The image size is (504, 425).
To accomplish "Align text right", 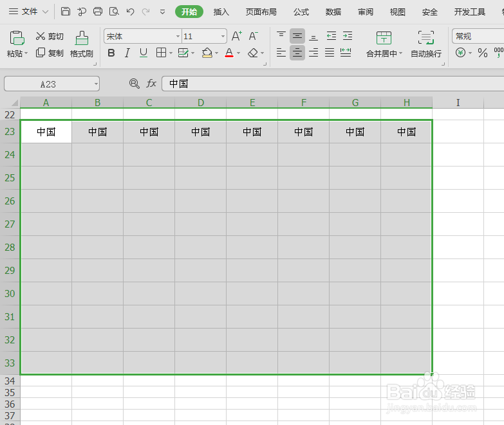I will (313, 52).
